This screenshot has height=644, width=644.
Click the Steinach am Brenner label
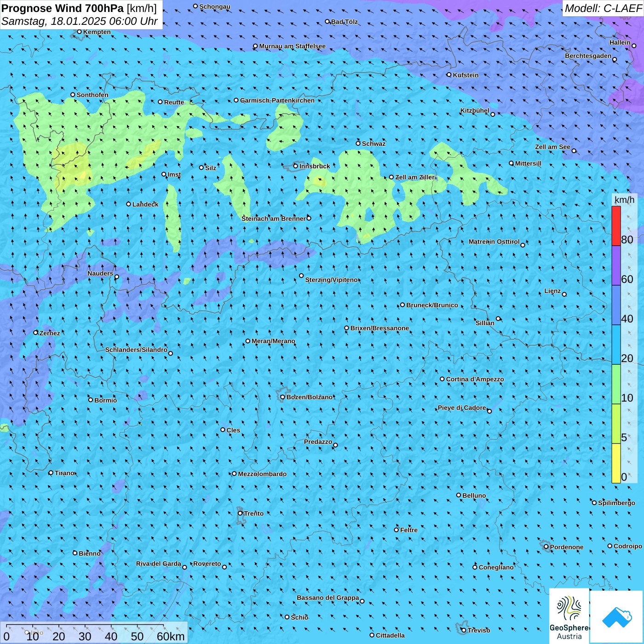[273, 218]
